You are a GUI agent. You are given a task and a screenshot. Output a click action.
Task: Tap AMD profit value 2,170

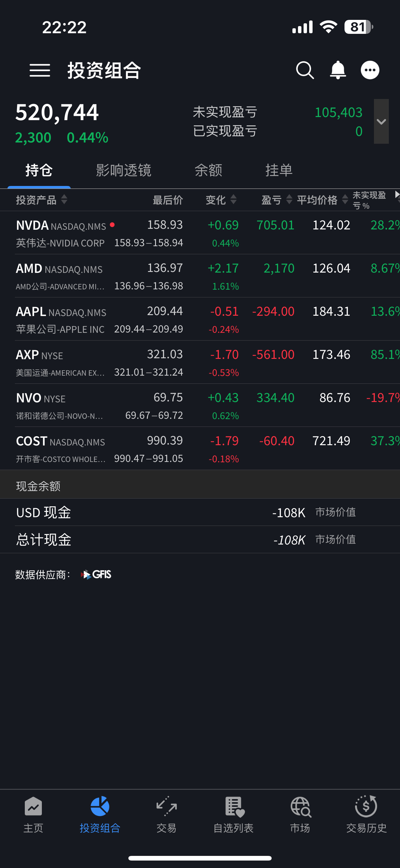(279, 268)
